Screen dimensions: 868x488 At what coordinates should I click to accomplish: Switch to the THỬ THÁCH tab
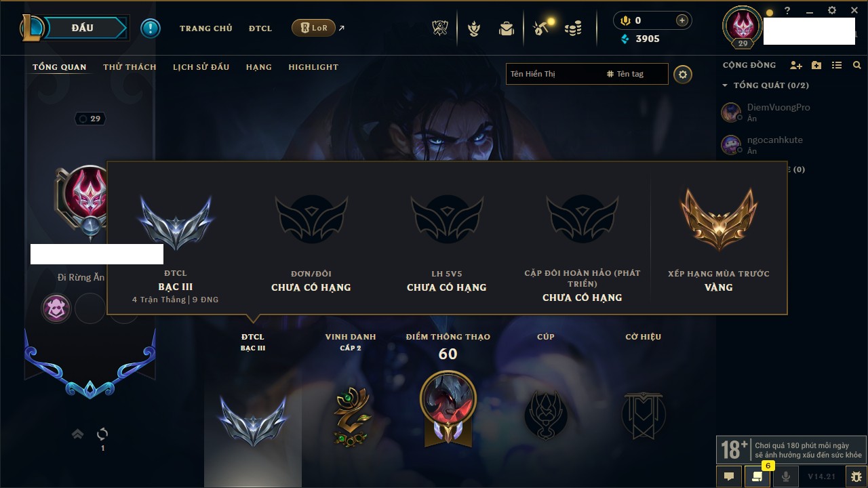click(x=130, y=67)
